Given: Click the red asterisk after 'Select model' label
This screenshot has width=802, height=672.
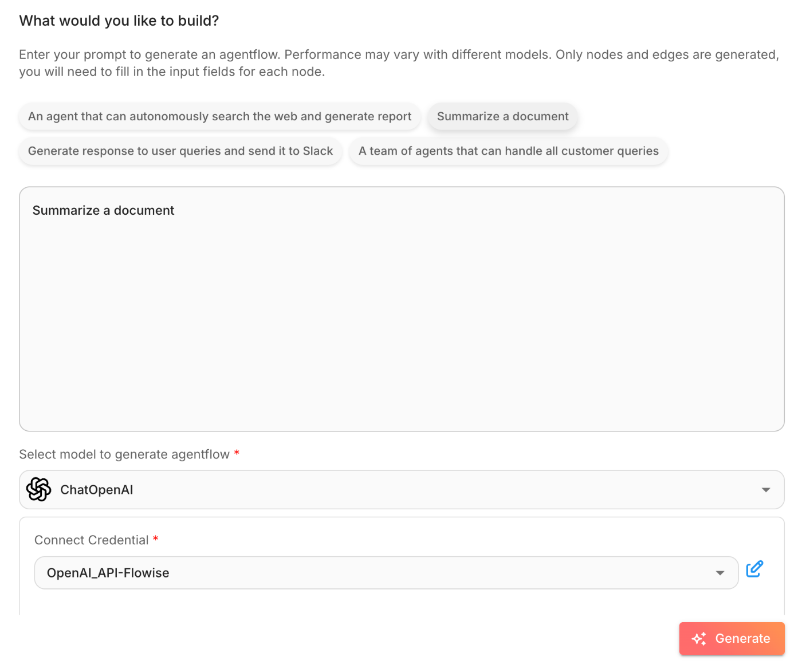Looking at the screenshot, I should pos(237,453).
